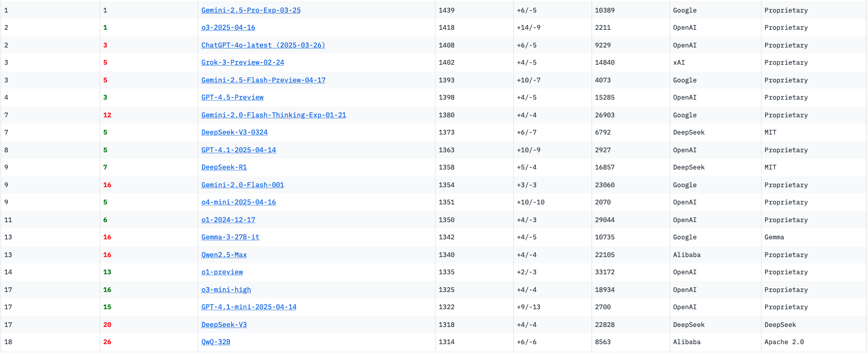Select MIT license in DeepSeek-R1 row
The image size is (868, 353).
coord(770,167)
